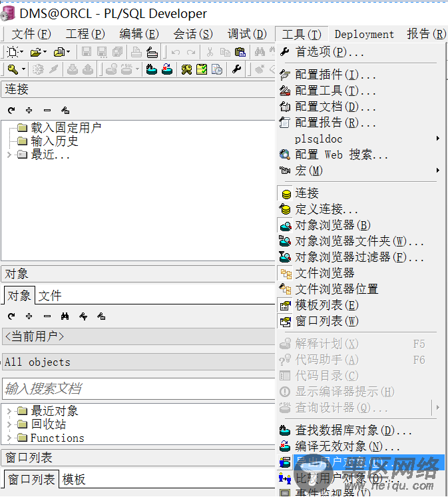The image size is (448, 497).
Task: Refresh the connection list in 连接 panel
Action: (11, 111)
